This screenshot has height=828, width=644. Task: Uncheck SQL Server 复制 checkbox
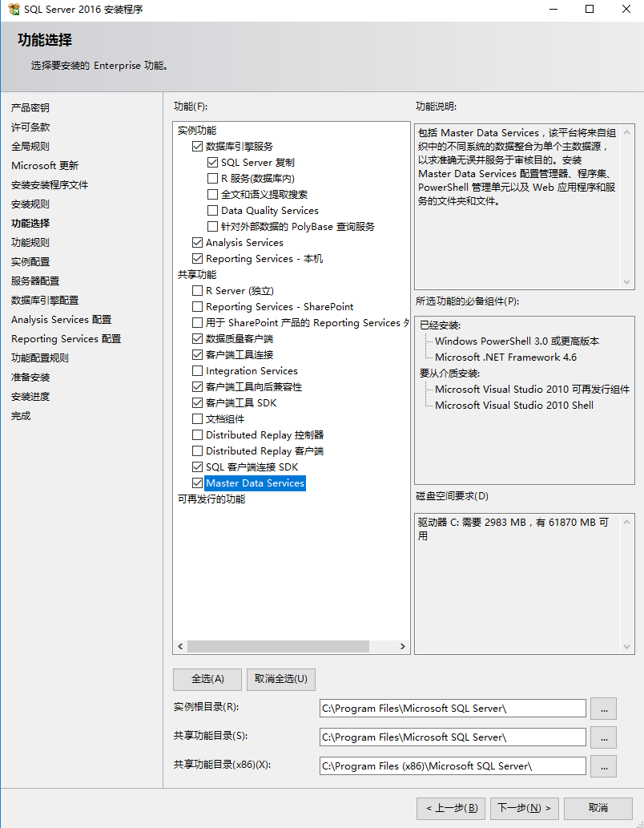pyautogui.click(x=213, y=162)
